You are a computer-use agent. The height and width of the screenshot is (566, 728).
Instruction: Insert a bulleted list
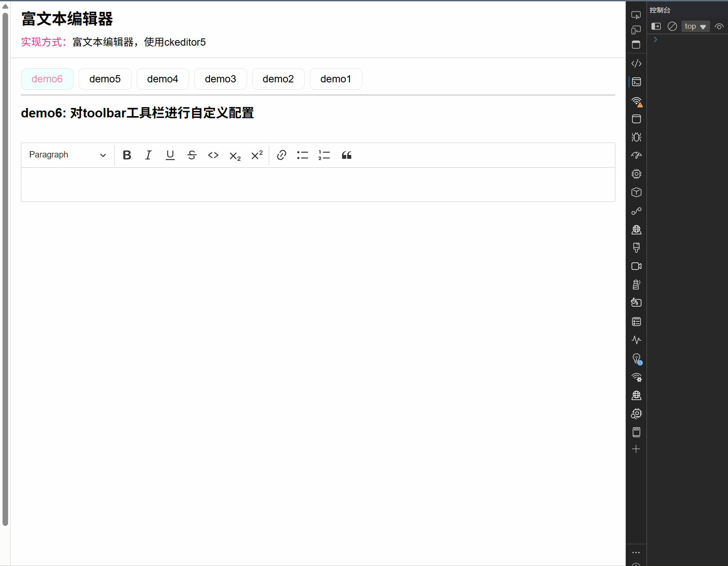point(303,155)
